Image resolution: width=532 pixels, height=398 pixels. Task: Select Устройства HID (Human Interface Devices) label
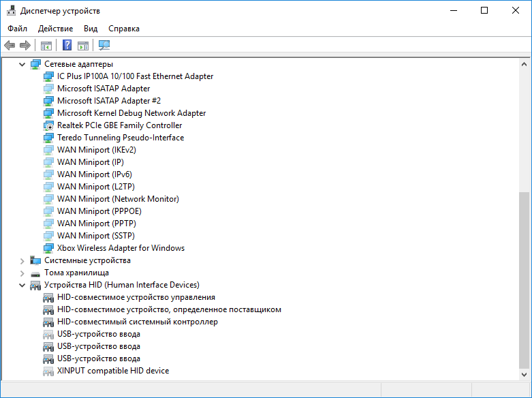coord(122,285)
